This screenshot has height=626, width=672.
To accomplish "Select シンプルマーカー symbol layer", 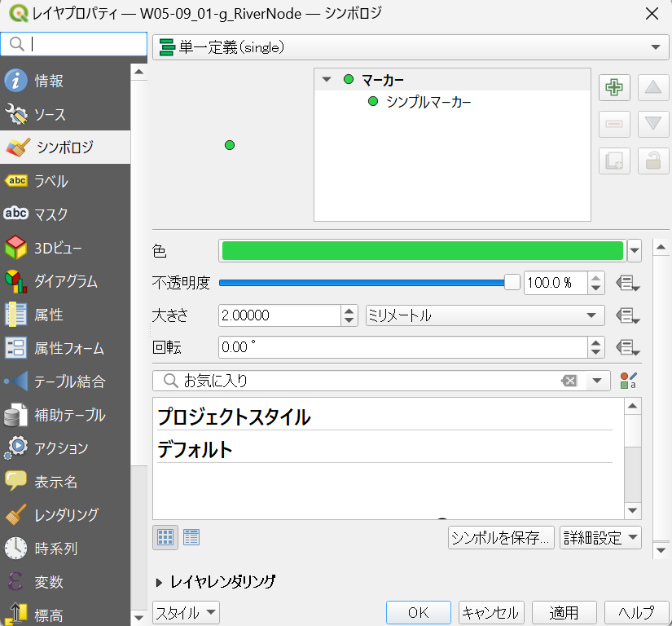I will tap(428, 102).
